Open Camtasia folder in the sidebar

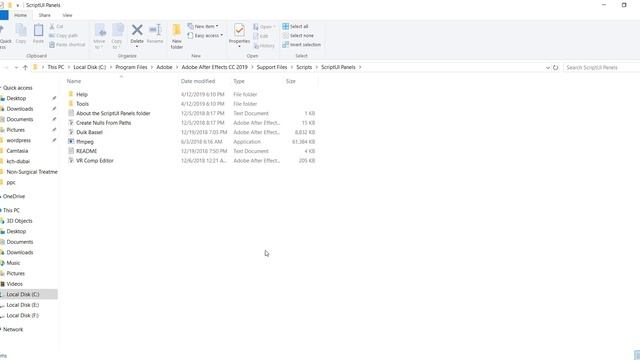click(x=17, y=151)
